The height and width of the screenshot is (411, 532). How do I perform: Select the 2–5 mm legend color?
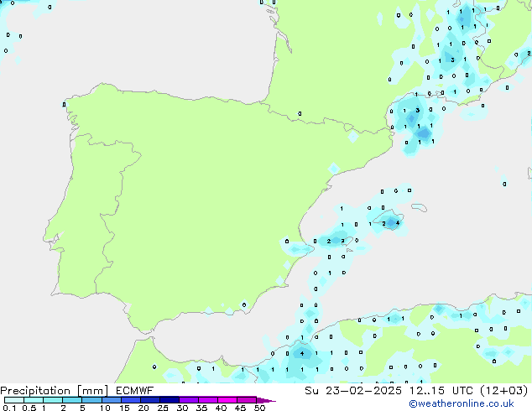pyautogui.click(x=72, y=400)
